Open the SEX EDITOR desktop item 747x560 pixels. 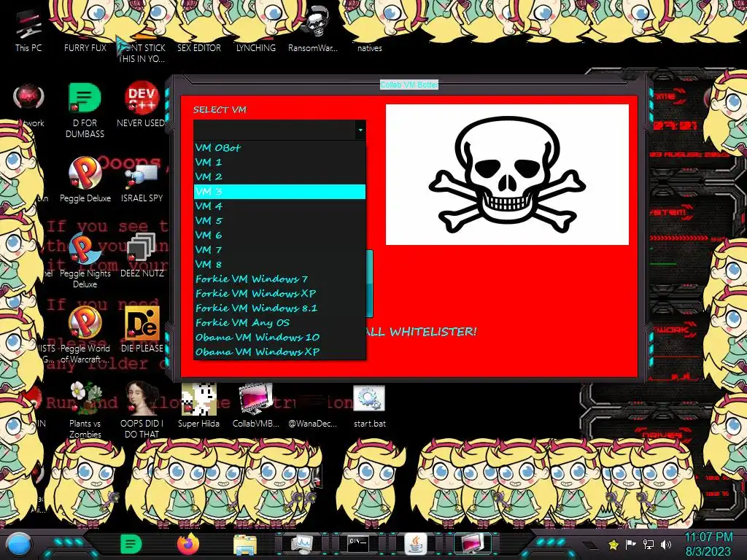tap(198, 48)
